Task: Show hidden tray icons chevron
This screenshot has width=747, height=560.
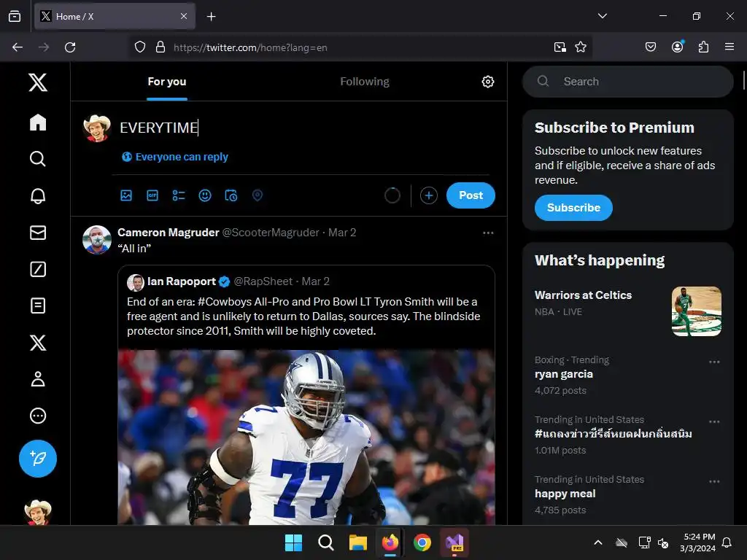Action: [x=598, y=542]
